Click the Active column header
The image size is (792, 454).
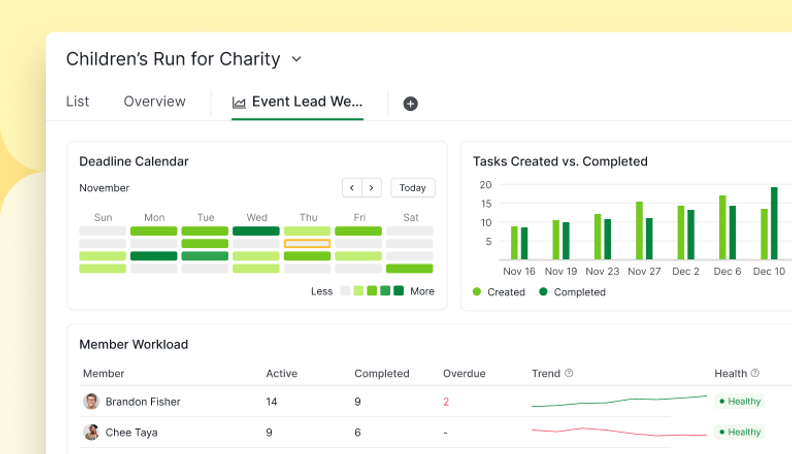[x=281, y=374]
